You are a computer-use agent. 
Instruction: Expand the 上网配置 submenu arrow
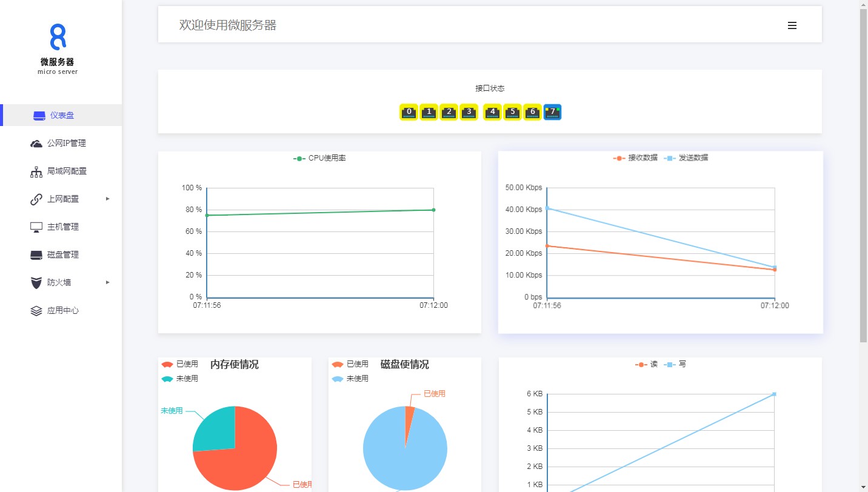108,199
